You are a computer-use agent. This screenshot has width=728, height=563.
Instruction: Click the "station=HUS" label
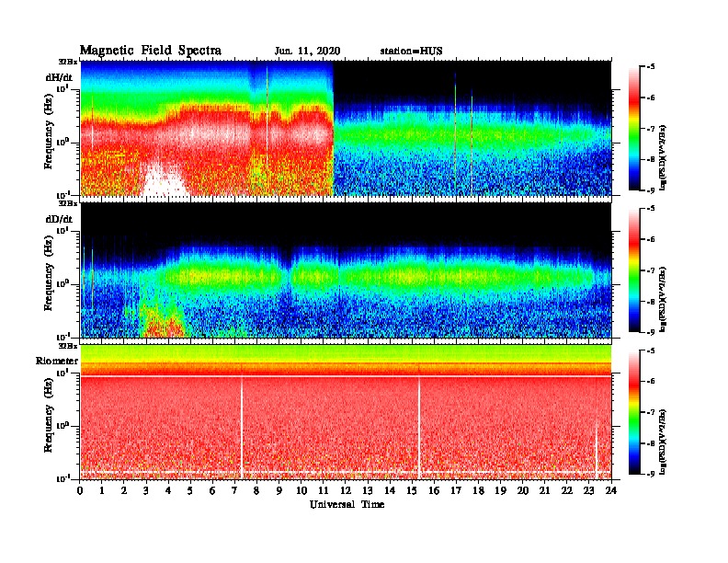(411, 52)
